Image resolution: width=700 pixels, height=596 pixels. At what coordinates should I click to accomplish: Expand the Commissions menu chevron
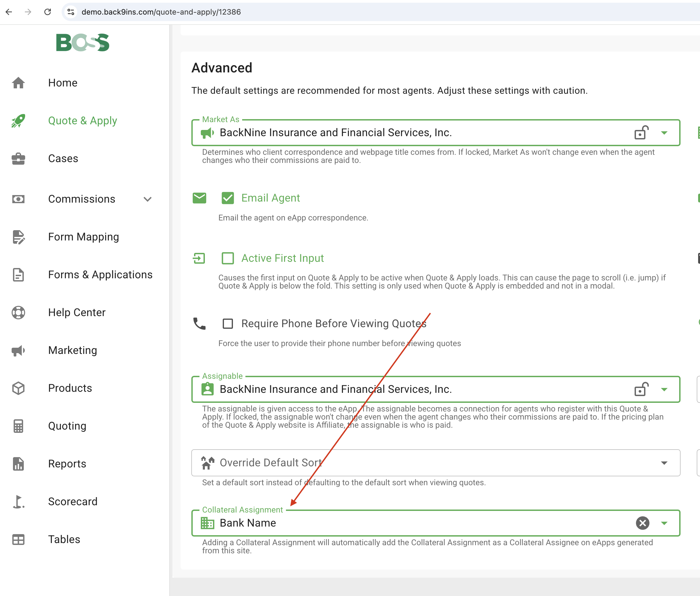147,199
